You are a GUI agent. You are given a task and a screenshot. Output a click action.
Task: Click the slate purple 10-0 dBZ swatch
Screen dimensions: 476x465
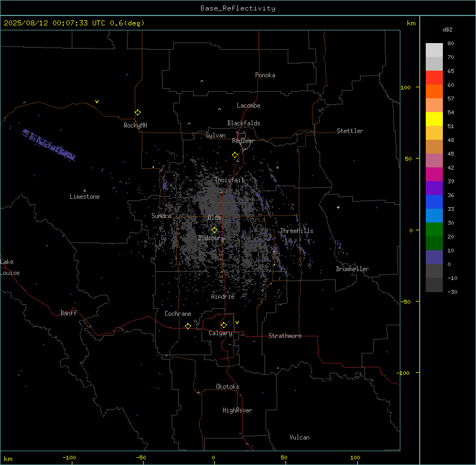[434, 257]
